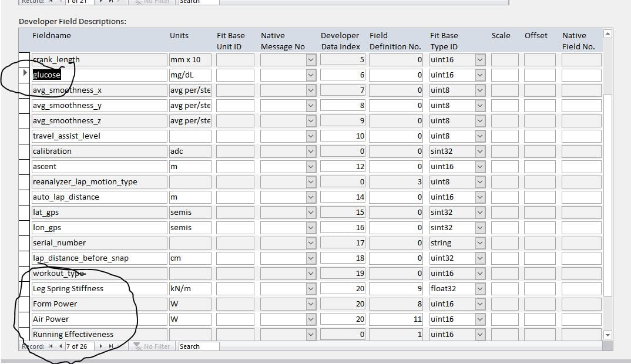Open Native Message No dropdown for crank_length
The width and height of the screenshot is (631, 364).
click(x=310, y=60)
